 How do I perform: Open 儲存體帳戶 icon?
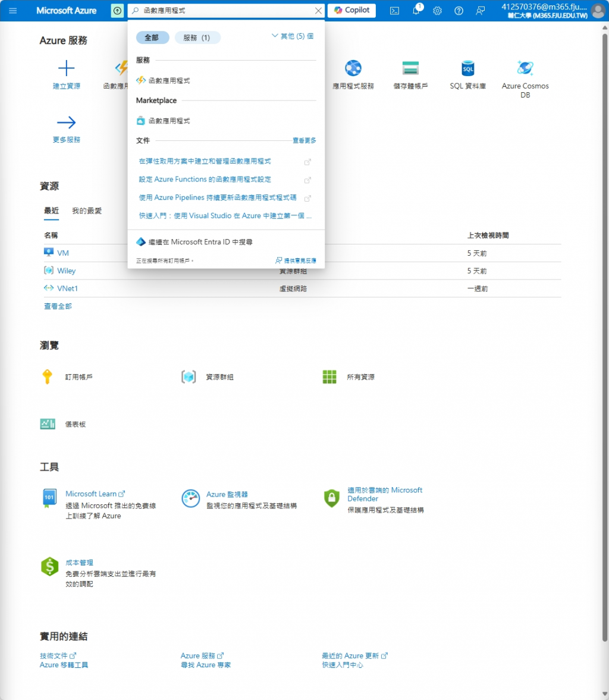pos(410,68)
